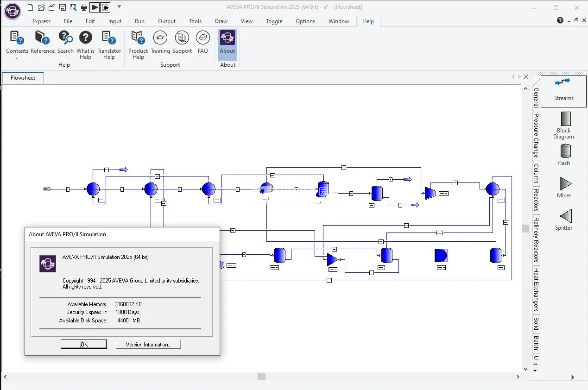Run the simulation with the play icon
588x390 pixels.
click(95, 7)
